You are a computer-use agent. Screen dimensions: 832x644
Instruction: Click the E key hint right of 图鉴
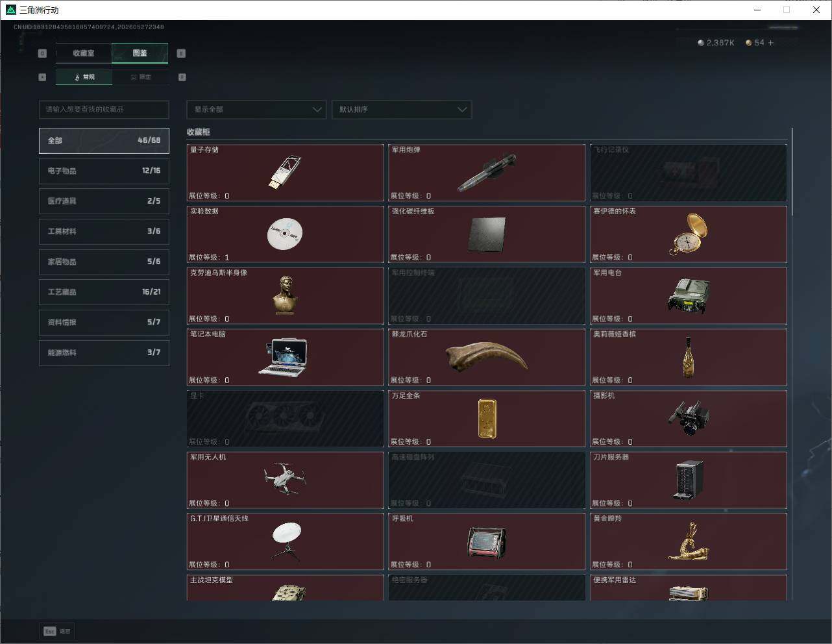pos(181,53)
